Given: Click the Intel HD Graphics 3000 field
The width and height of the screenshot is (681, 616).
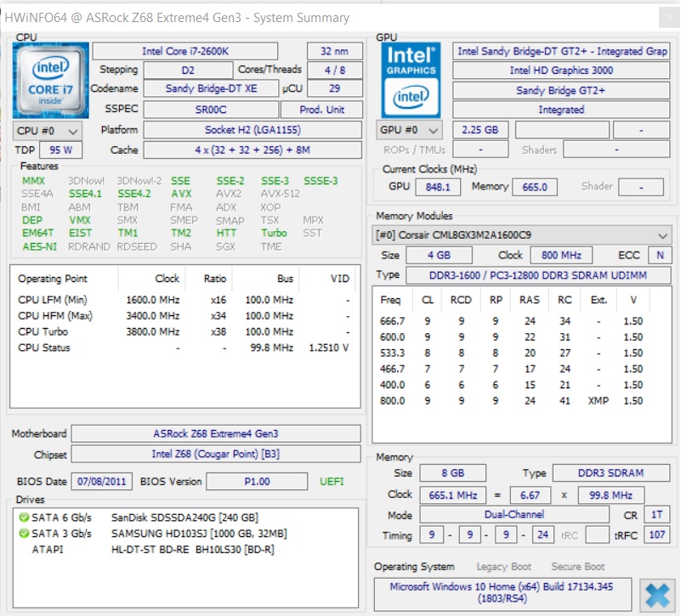Looking at the screenshot, I should pos(561,71).
